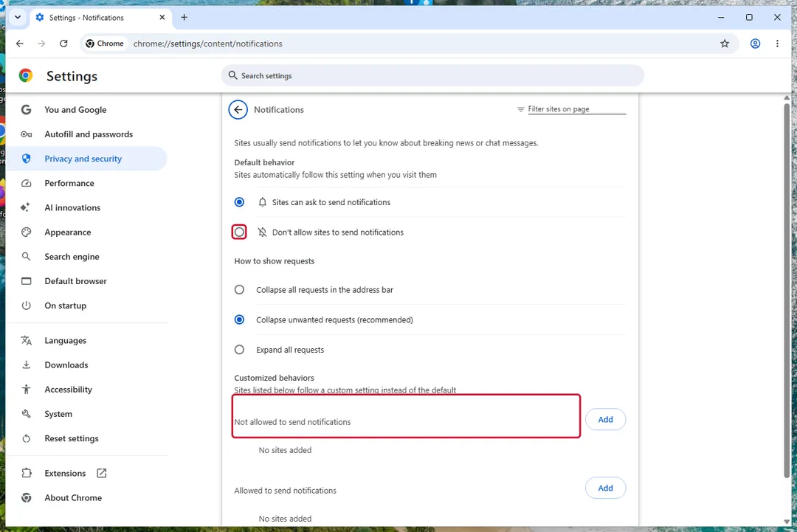Click the sparkle icon beside AI innovations

[x=25, y=207]
